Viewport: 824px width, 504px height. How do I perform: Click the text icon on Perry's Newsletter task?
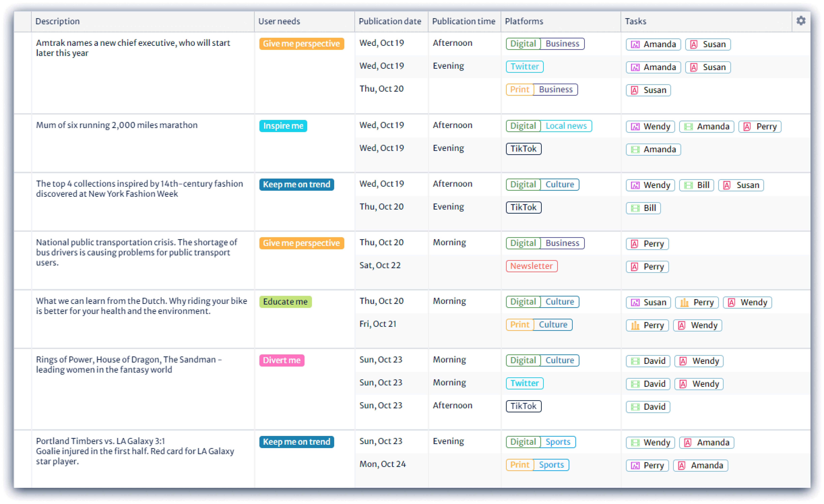point(635,266)
